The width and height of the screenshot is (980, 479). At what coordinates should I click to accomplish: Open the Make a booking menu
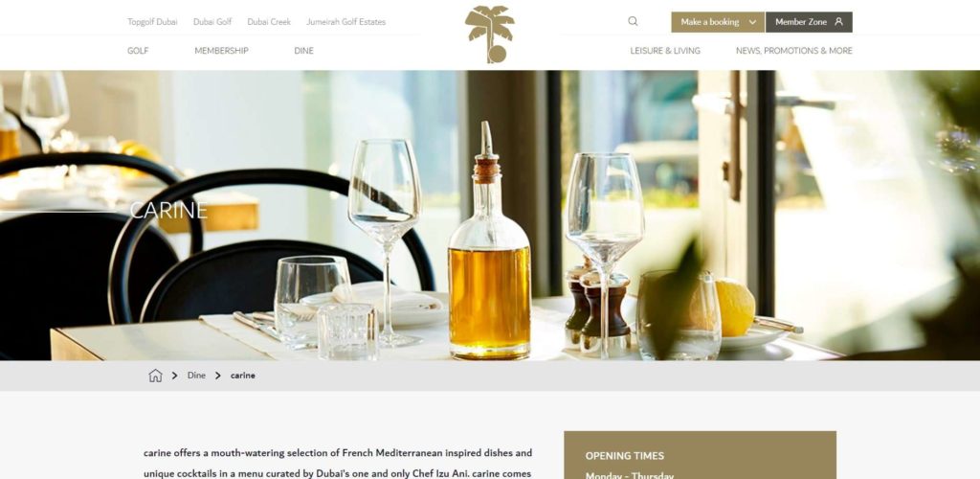(718, 22)
